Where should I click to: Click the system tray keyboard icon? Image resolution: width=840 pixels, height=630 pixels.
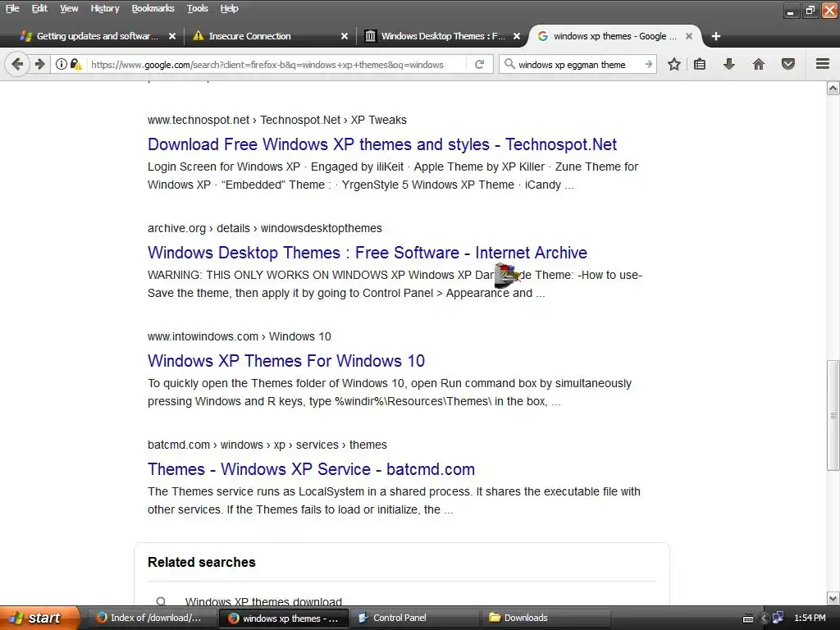pos(748,619)
